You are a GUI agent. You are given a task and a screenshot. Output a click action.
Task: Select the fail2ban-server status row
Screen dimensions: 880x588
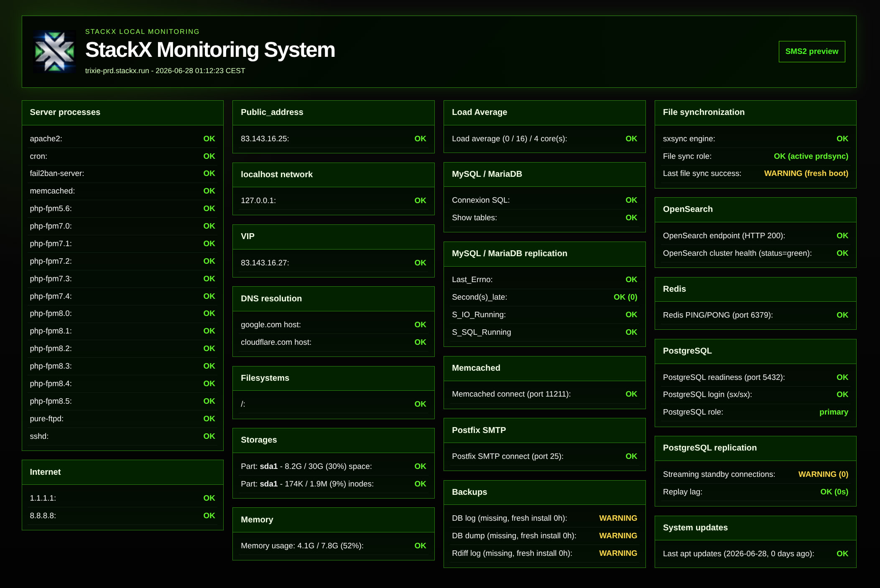click(122, 173)
